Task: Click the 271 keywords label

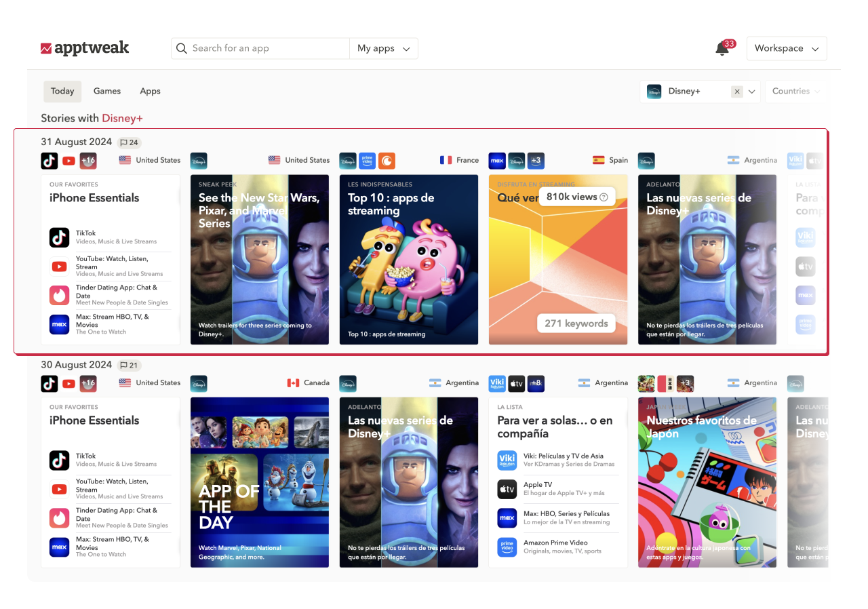Action: coord(576,323)
